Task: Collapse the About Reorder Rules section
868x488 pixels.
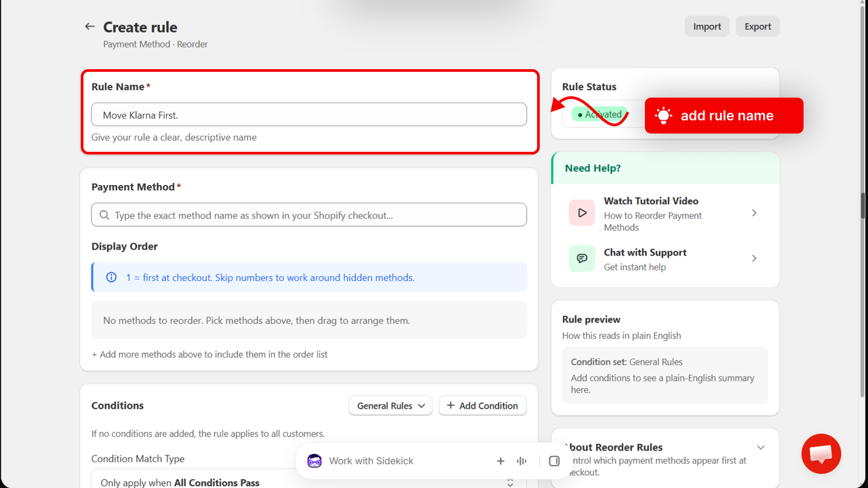Action: tap(761, 447)
